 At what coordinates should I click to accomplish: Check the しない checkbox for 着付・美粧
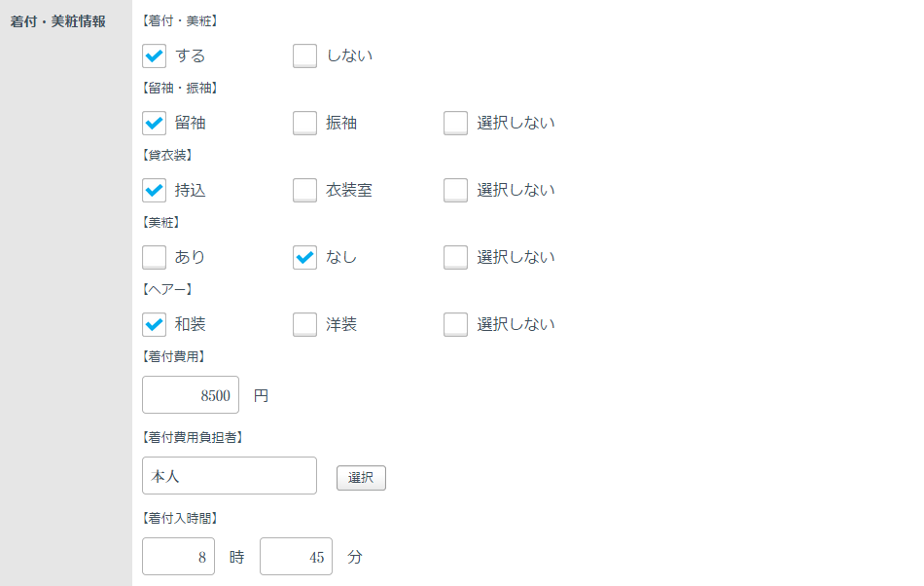point(304,56)
